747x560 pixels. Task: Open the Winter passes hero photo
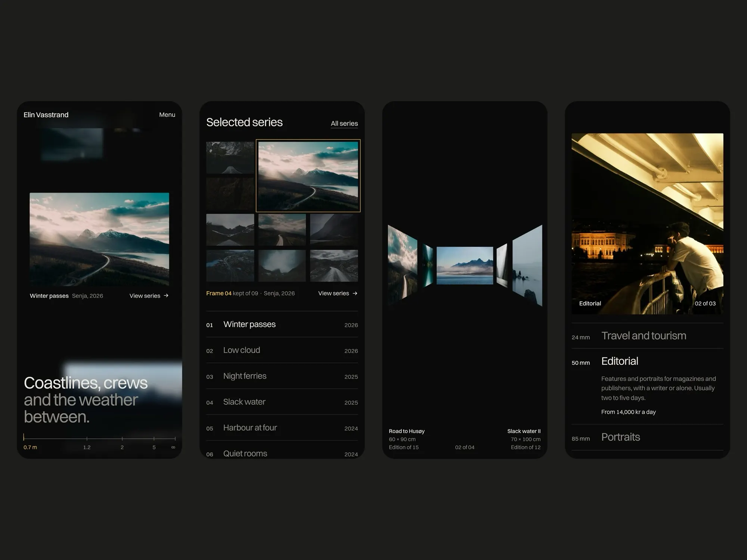tap(99, 239)
